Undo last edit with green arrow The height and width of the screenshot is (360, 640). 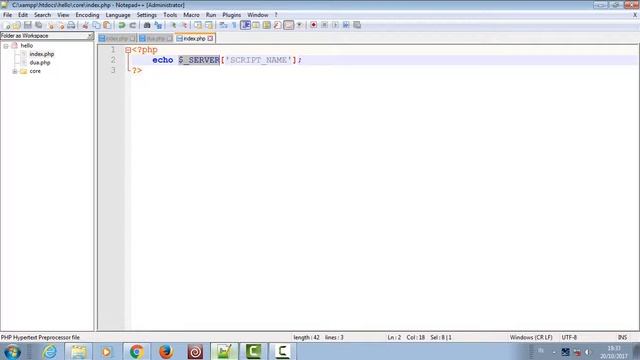tap(122, 25)
